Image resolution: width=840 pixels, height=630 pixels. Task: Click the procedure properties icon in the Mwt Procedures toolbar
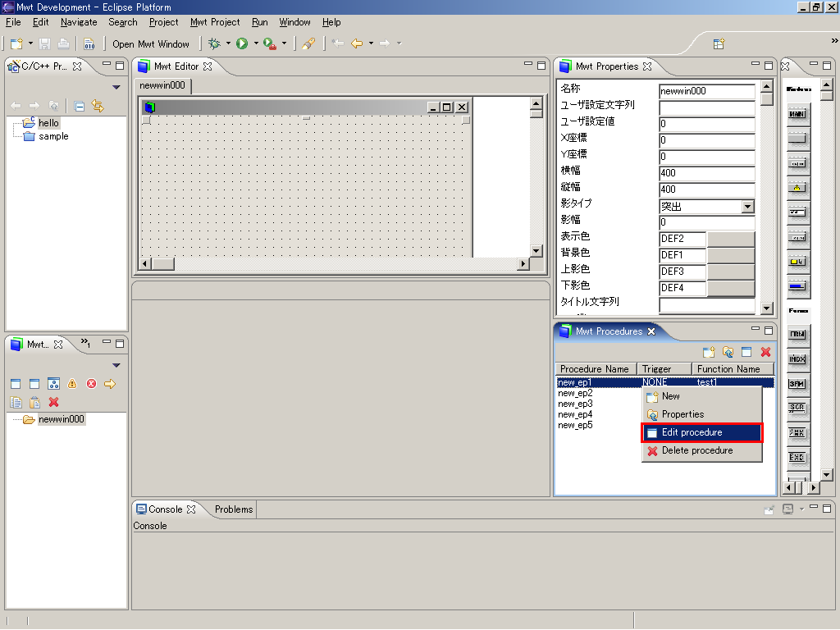[x=728, y=352]
